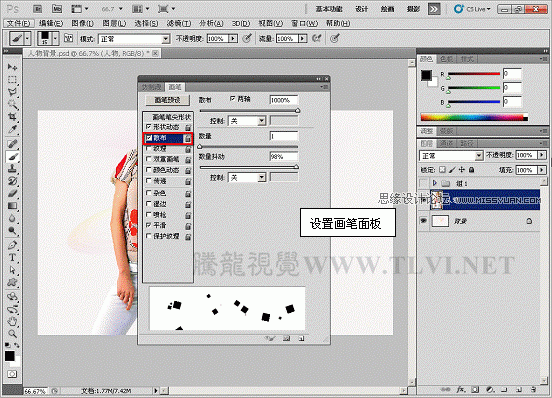Switch to 色板 swatches tab
This screenshot has height=398, width=552.
coord(446,59)
